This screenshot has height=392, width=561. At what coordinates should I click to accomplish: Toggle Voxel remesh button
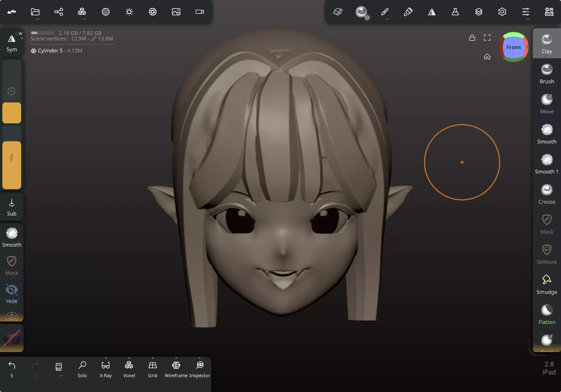tap(129, 369)
